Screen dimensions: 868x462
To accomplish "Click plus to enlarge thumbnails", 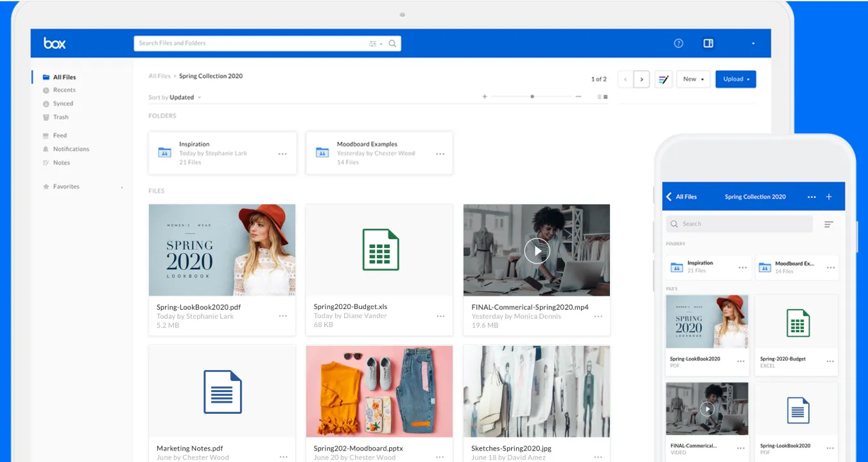I will click(485, 96).
